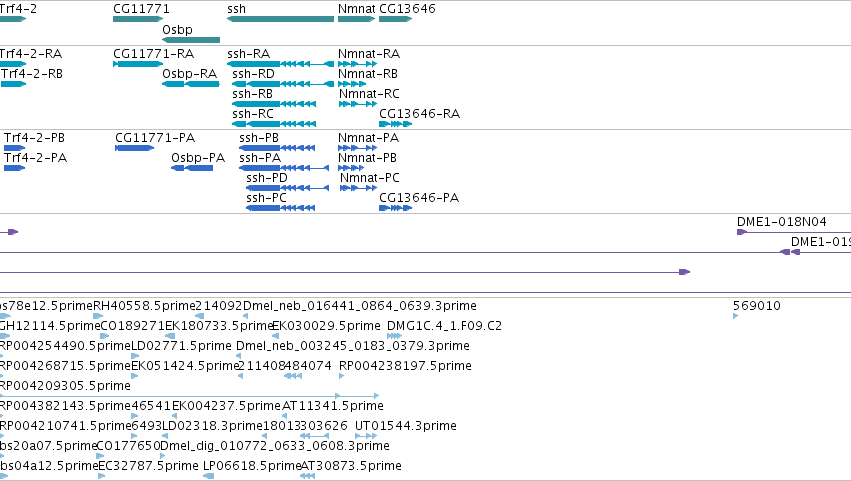Select the CO189271 EST label
851x481 pixels.
click(132, 326)
